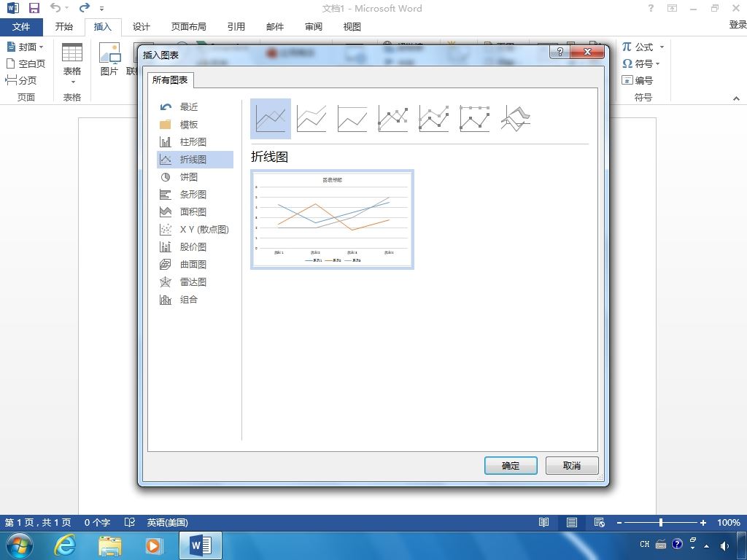
Task: Select the basic line chart subtype icon
Action: (271, 119)
